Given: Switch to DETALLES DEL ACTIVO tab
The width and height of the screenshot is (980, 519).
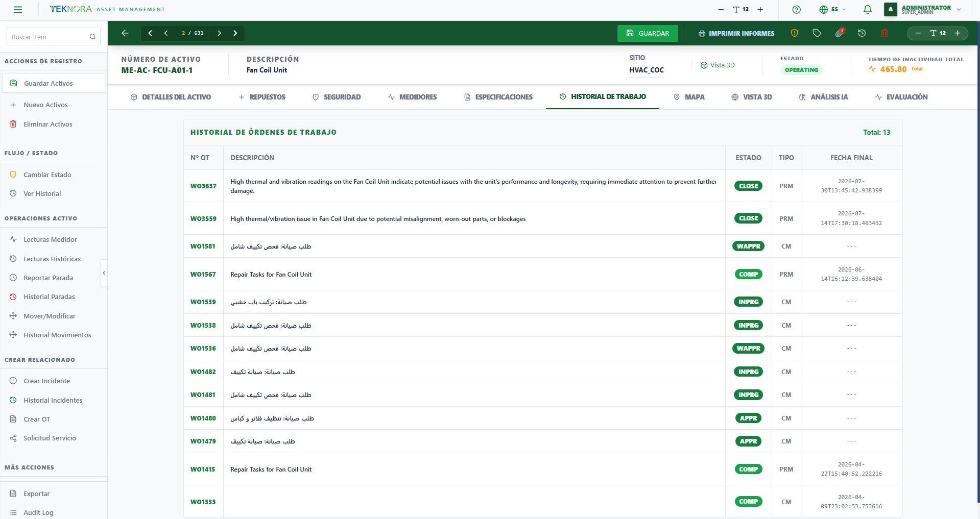Looking at the screenshot, I should coord(171,97).
